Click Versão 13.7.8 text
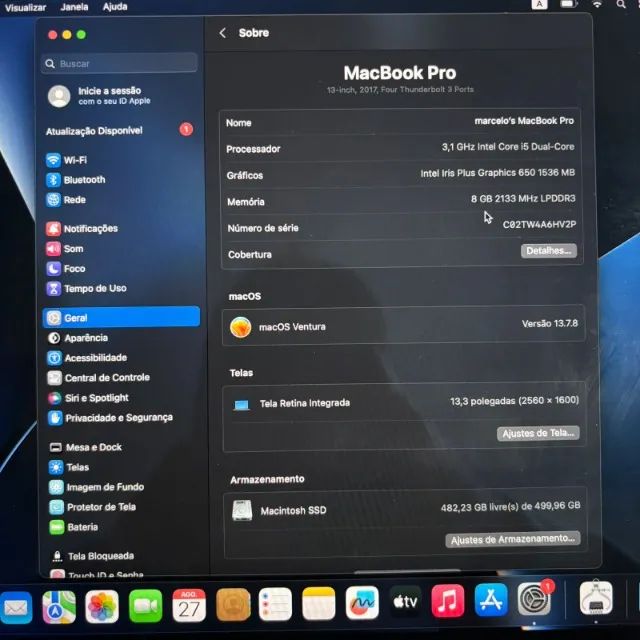The image size is (640, 640). (x=550, y=324)
